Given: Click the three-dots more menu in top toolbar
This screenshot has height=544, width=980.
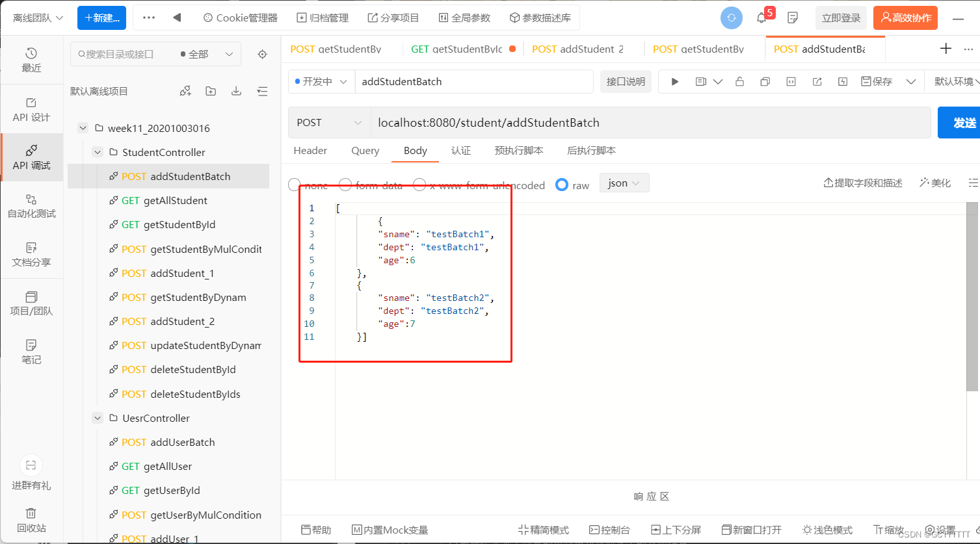Looking at the screenshot, I should click(x=149, y=18).
